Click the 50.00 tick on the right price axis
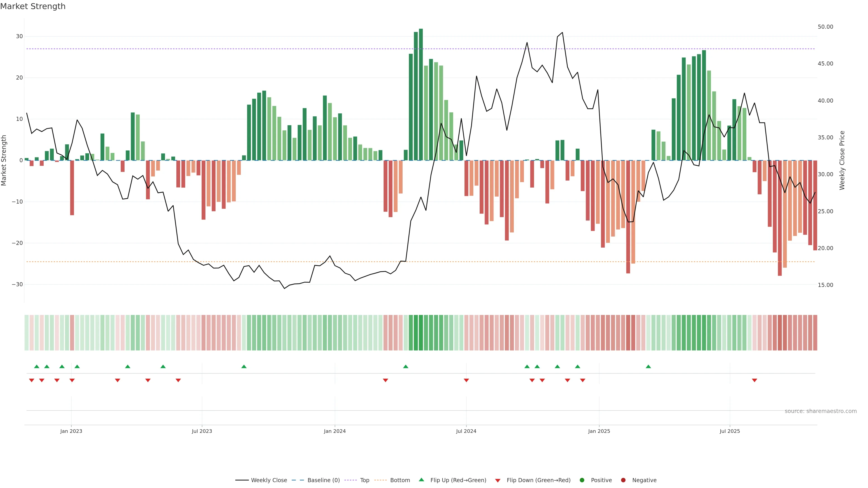Viewport: 868px width, 488px height. click(825, 27)
